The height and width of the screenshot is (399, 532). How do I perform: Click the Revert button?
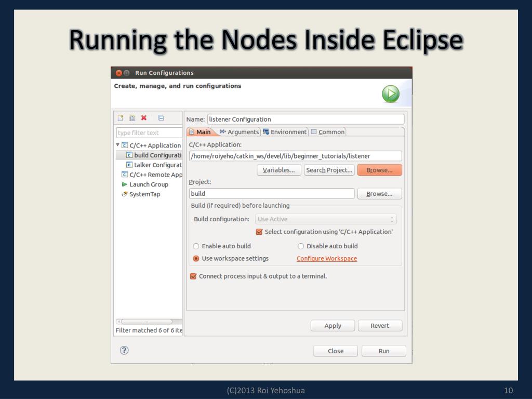[x=380, y=326]
